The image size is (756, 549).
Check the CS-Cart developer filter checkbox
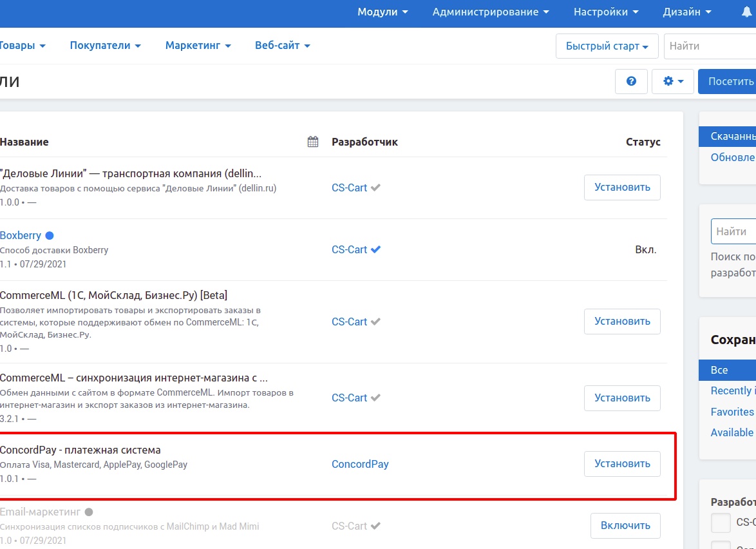721,523
